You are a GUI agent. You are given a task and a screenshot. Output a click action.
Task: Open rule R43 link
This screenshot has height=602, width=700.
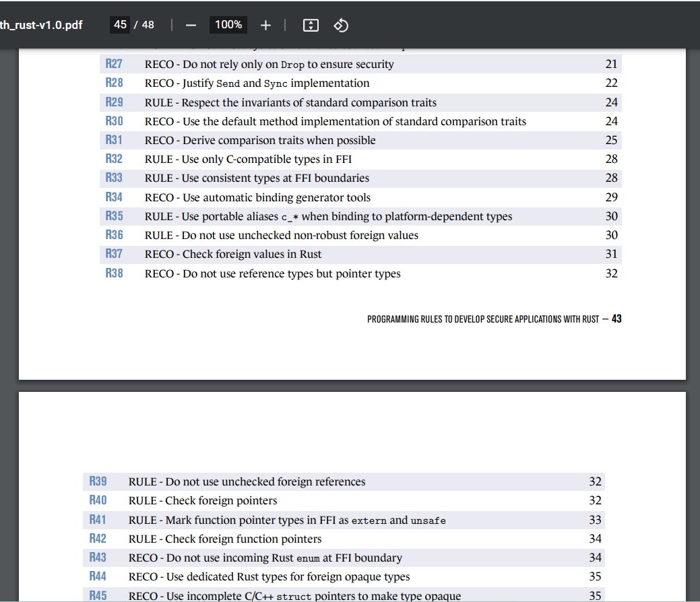(98, 558)
